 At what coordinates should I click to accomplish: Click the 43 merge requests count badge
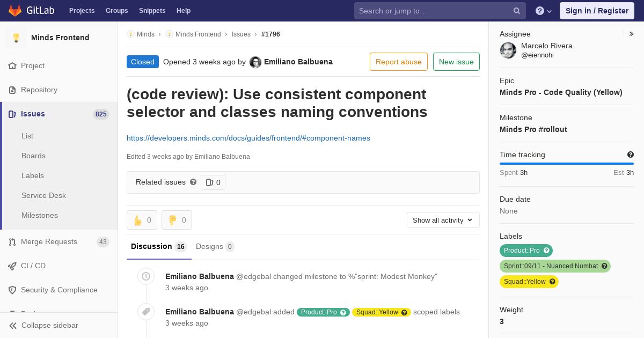tap(103, 242)
